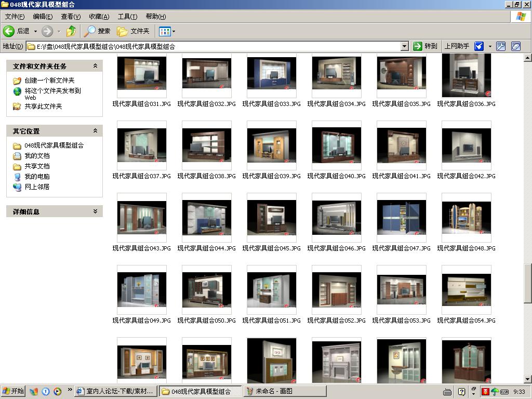Collapse the 文件和文件夹任务 panel
Screen dimensions: 532x399
[96, 66]
